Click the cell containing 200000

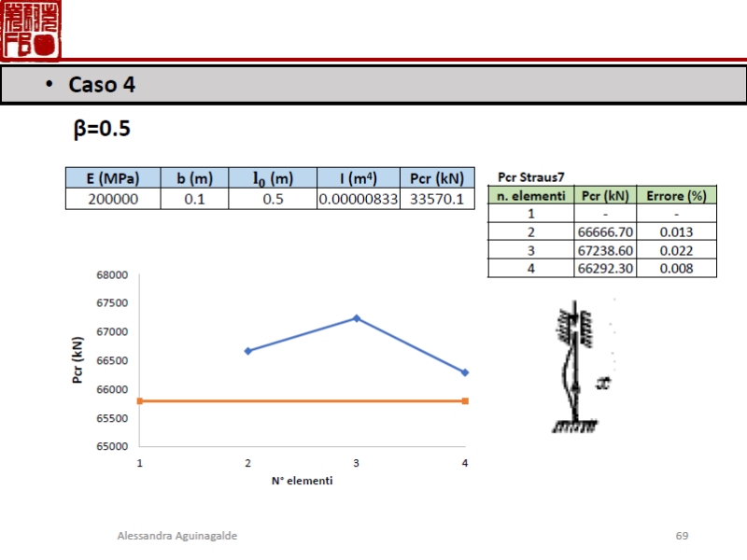click(x=112, y=199)
